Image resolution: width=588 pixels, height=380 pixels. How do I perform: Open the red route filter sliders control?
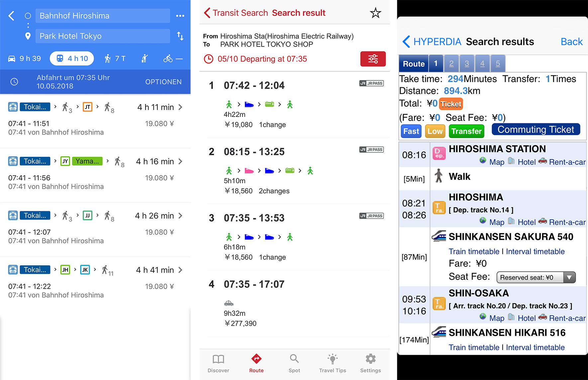coord(373,59)
